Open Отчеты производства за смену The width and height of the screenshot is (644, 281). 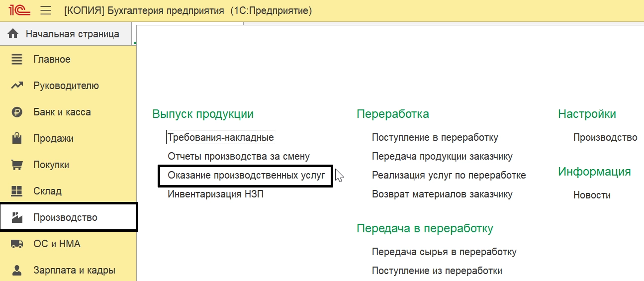[239, 156]
